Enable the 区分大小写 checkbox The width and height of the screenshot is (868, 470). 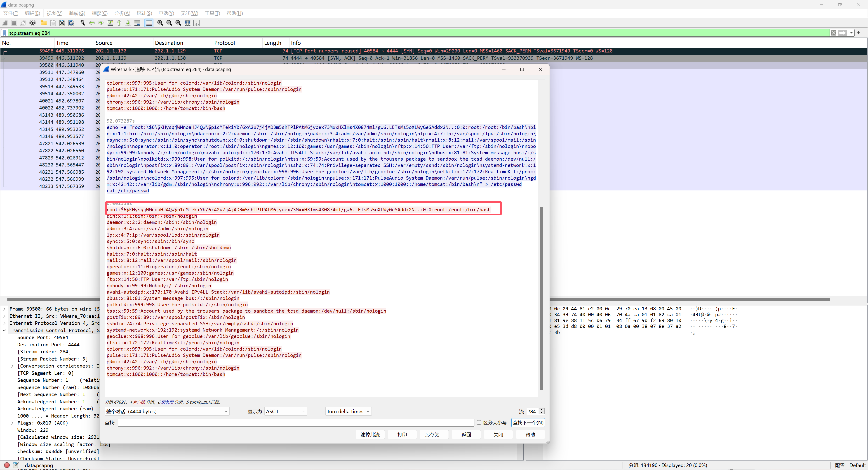479,423
